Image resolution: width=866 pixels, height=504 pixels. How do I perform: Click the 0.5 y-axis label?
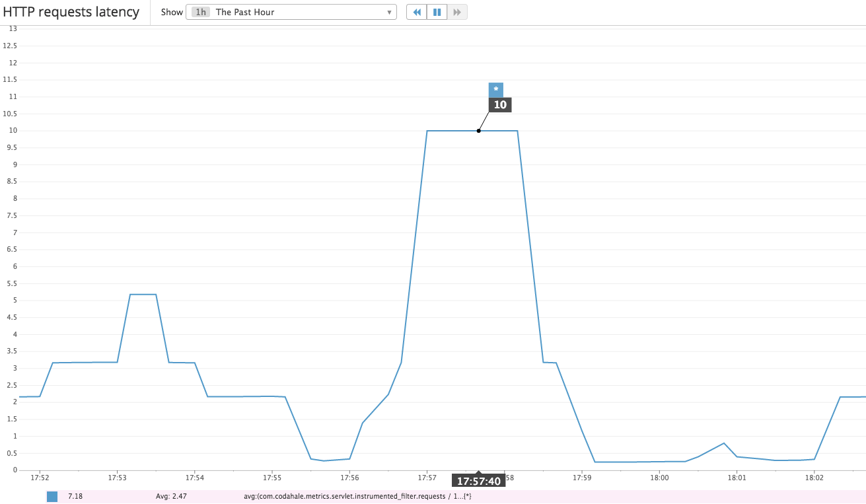tap(12, 453)
